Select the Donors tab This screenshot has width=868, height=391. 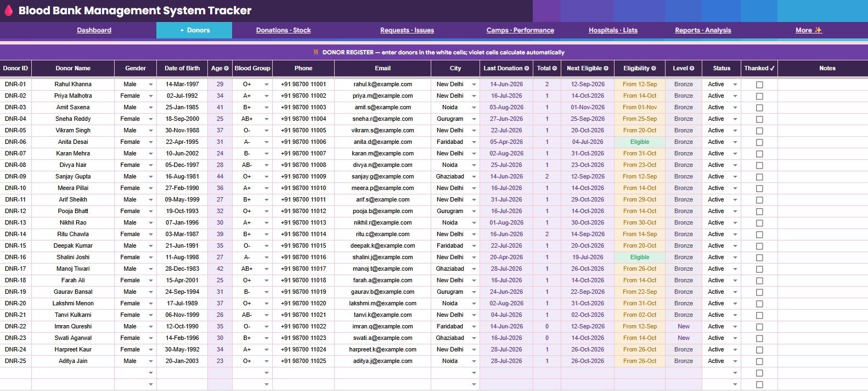[x=194, y=30]
